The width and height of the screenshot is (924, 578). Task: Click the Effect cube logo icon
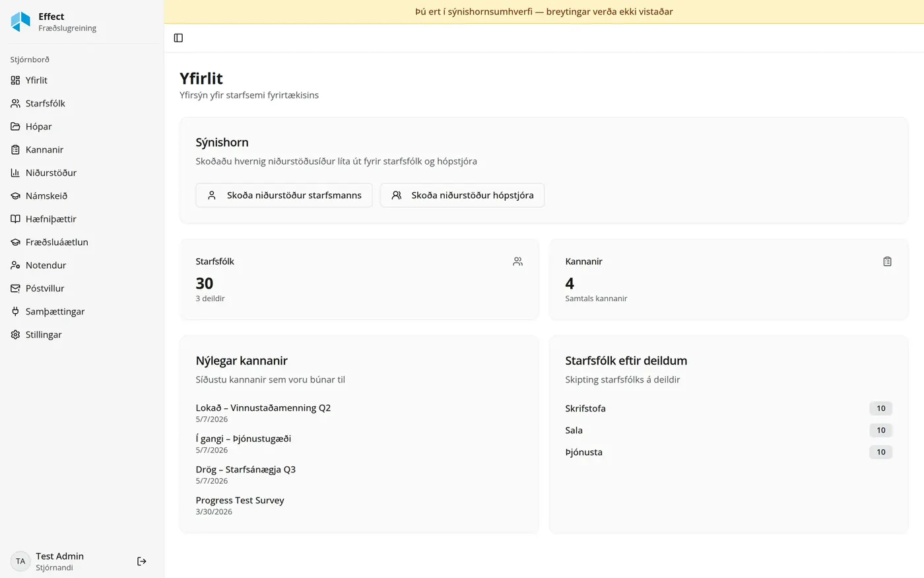coord(20,22)
